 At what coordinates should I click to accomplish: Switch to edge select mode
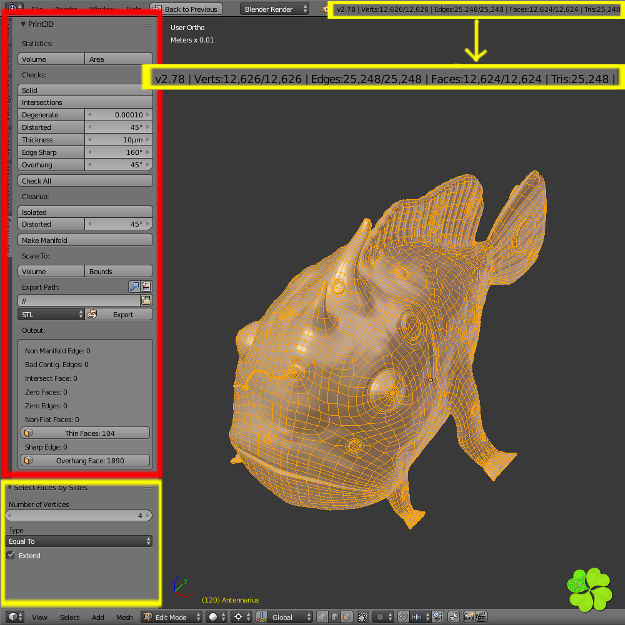tap(334, 617)
